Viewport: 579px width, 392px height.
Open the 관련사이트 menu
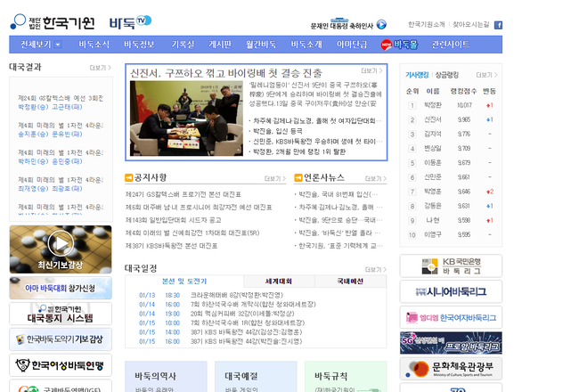coord(451,45)
